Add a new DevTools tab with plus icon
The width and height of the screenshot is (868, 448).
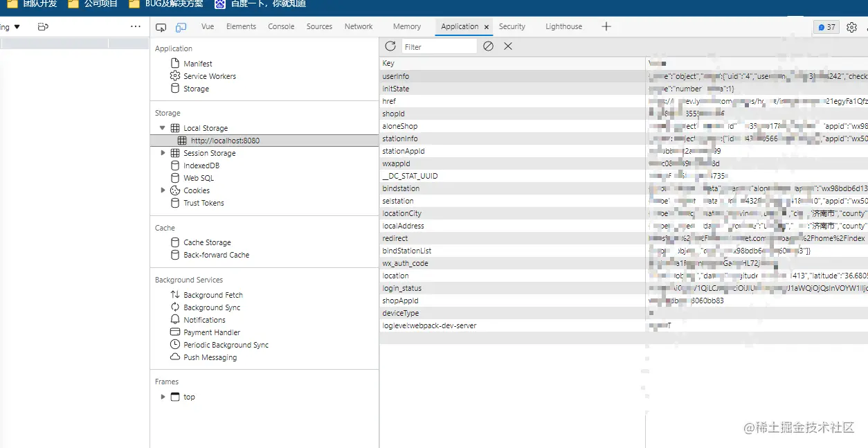point(606,26)
